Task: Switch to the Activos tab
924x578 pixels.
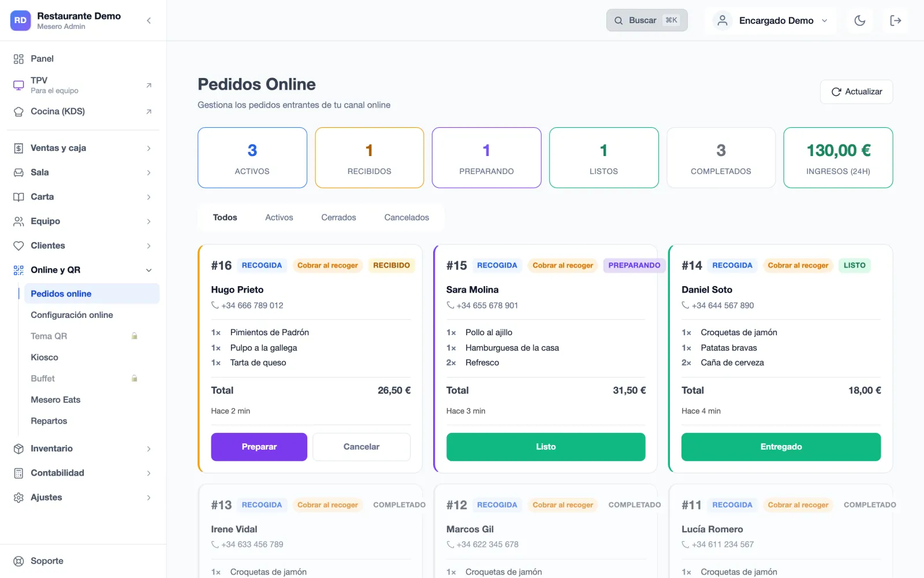Action: coord(279,217)
